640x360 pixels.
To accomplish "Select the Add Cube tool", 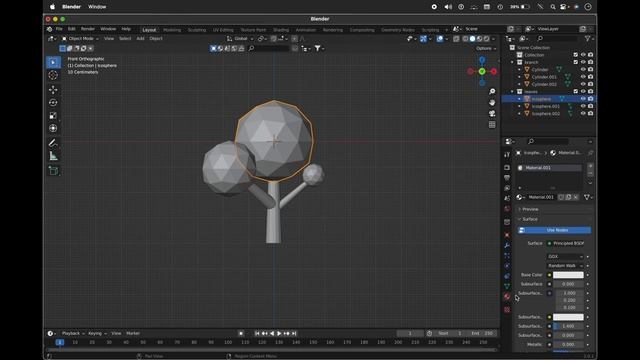I will click(53, 171).
